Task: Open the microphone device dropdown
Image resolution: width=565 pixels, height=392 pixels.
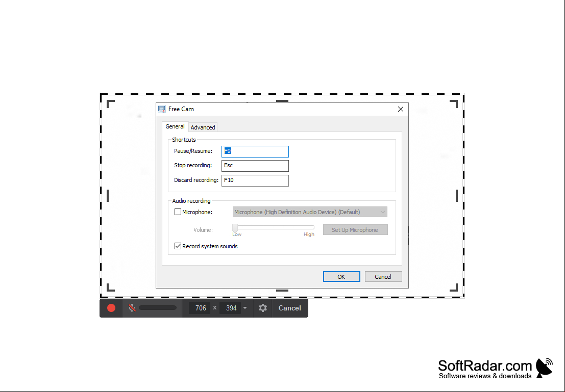Action: click(x=310, y=212)
